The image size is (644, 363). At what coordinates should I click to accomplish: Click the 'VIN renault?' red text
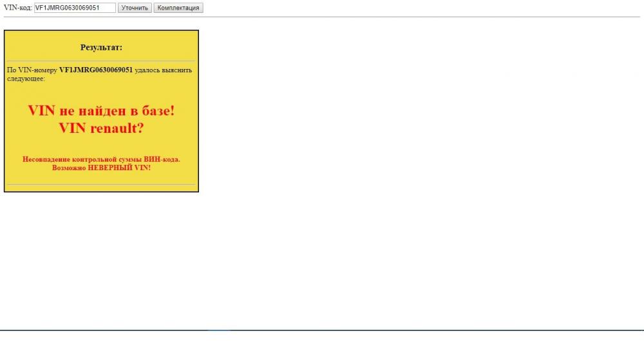pos(102,128)
